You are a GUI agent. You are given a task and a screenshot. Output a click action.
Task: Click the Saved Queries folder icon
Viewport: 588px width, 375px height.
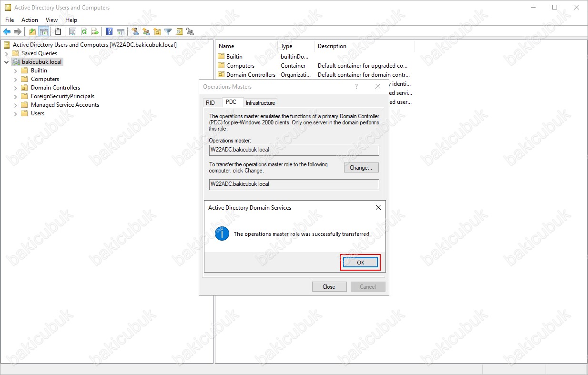[x=16, y=53]
